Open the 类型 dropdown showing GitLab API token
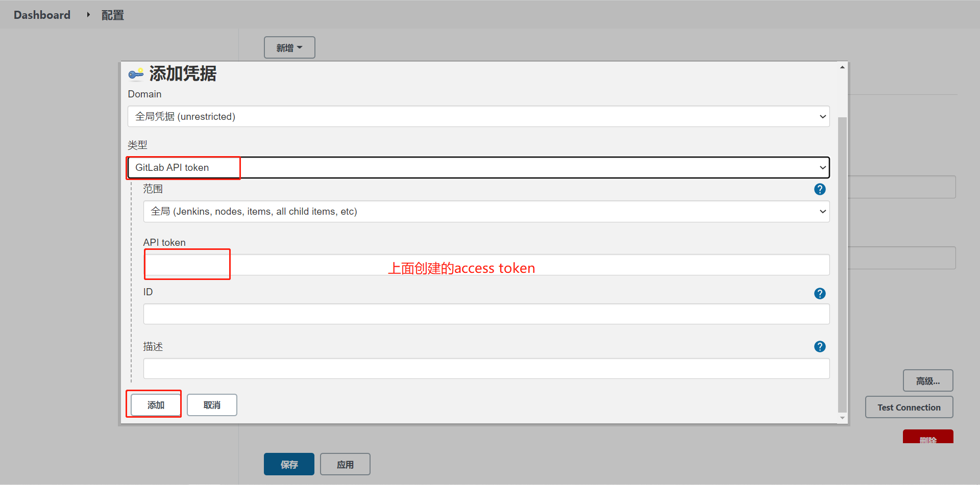The height and width of the screenshot is (485, 980). coord(478,167)
